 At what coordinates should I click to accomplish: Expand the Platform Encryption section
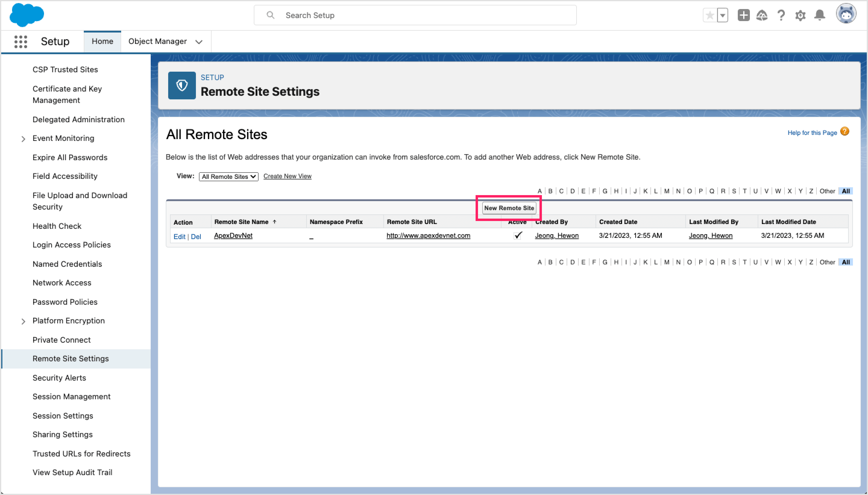[x=23, y=321]
